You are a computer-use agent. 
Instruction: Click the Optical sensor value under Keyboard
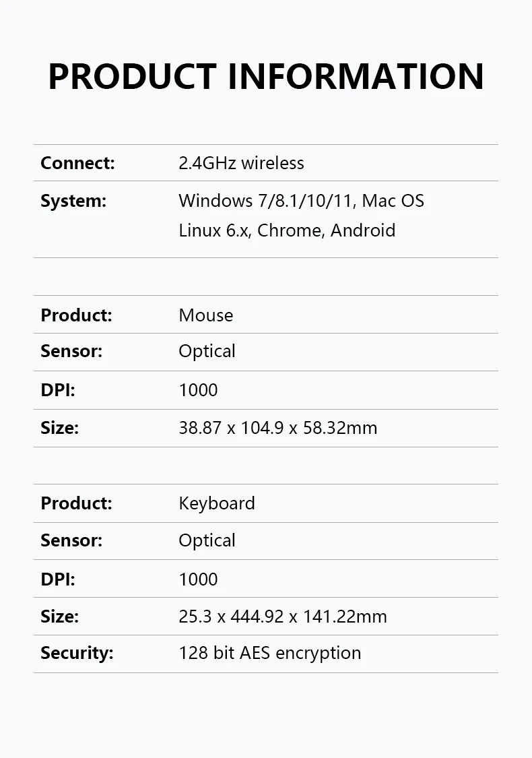click(x=207, y=540)
